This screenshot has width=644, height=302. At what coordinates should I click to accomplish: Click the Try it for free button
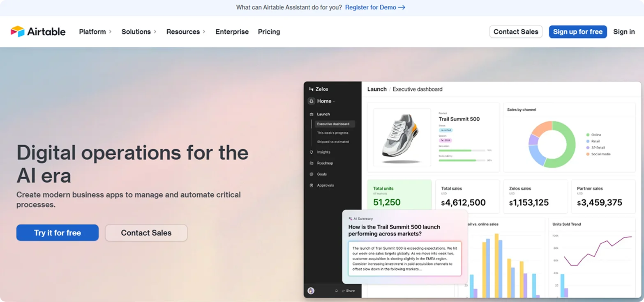pyautogui.click(x=58, y=233)
